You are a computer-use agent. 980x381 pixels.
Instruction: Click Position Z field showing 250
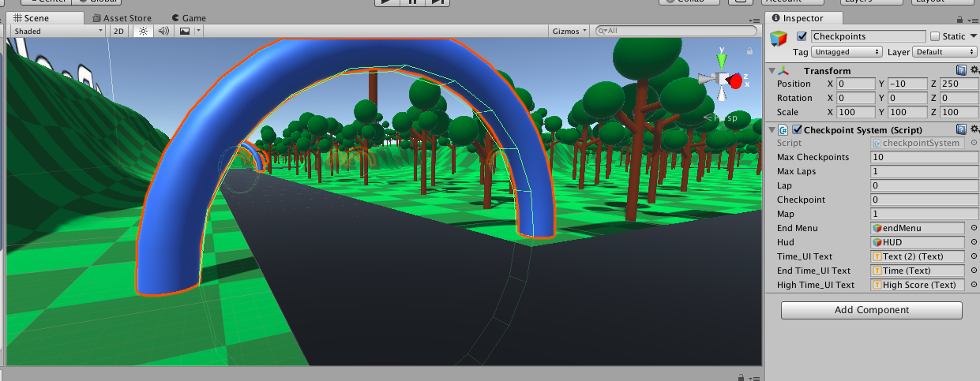tap(959, 84)
